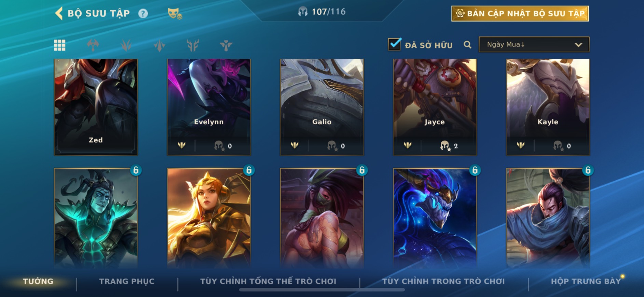
Task: Toggle the ĐÃ SỞ HỮU checkbox
Action: (x=394, y=44)
